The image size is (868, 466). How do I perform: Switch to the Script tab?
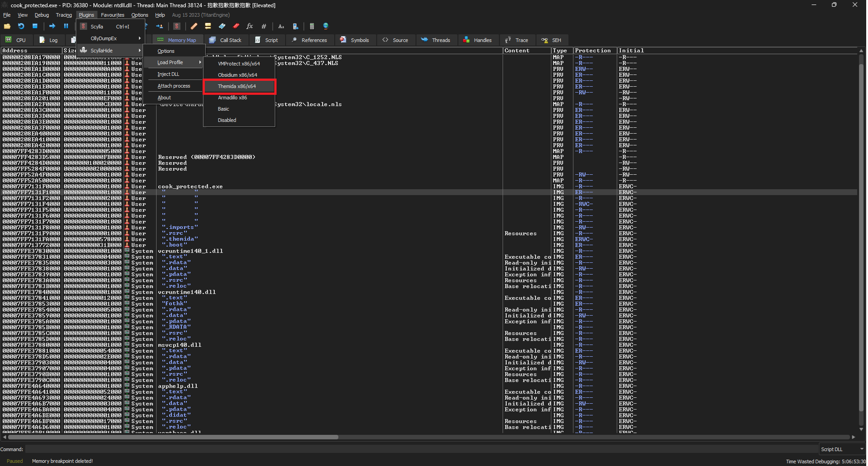267,40
